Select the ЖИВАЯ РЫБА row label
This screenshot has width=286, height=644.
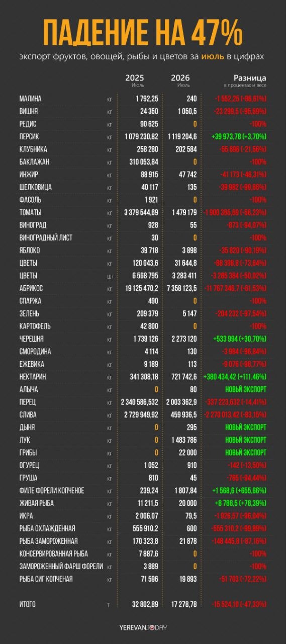[x=36, y=503]
